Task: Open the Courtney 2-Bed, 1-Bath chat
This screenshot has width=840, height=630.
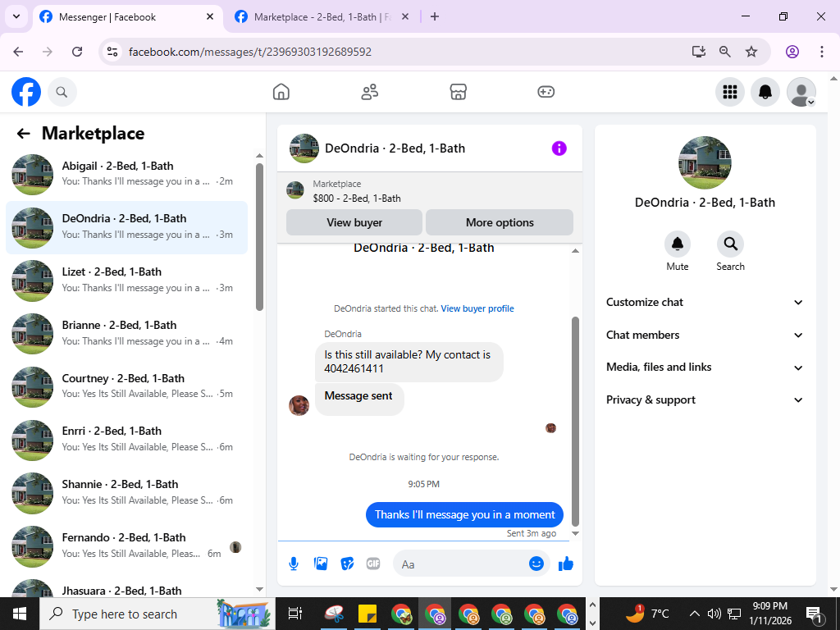Action: click(x=127, y=386)
